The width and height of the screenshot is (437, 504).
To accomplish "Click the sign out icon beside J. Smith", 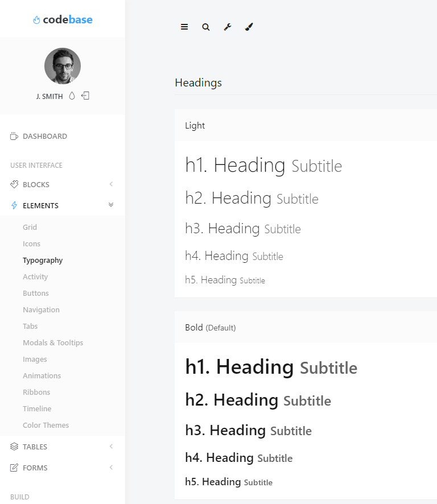I will pyautogui.click(x=85, y=96).
